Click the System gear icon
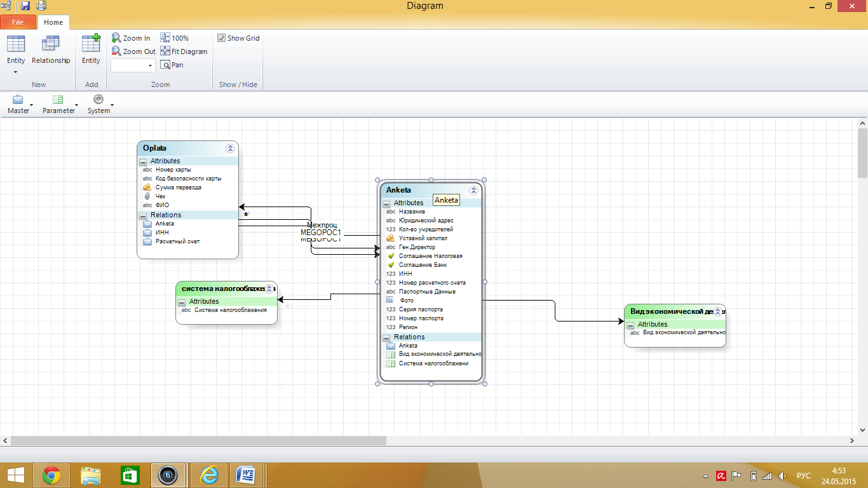 [98, 99]
